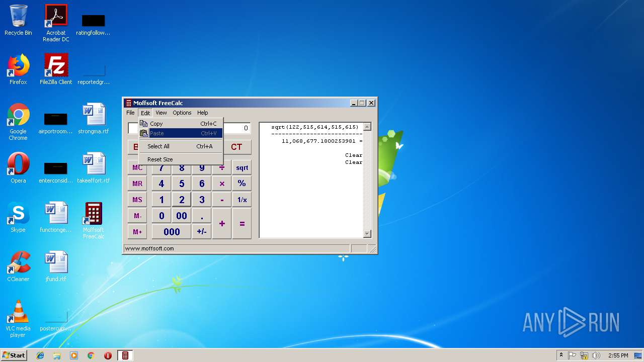Open the Google Chrome desktop shortcut

click(x=18, y=122)
